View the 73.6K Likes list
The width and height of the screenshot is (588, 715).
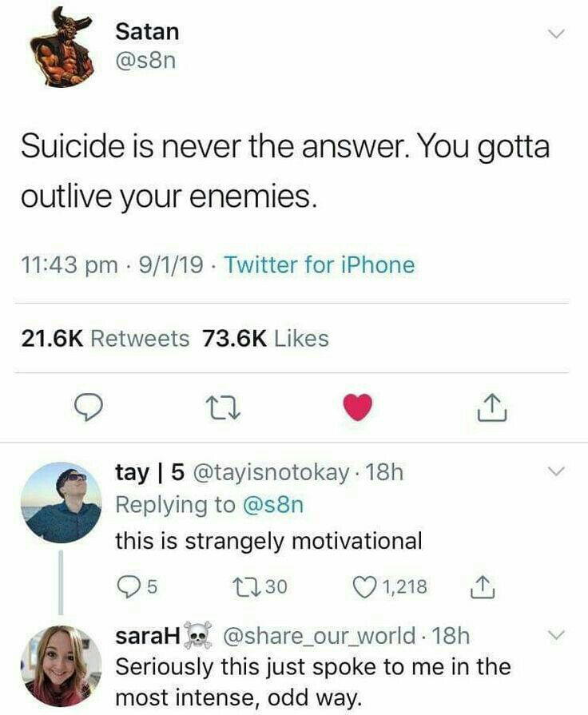click(x=265, y=339)
